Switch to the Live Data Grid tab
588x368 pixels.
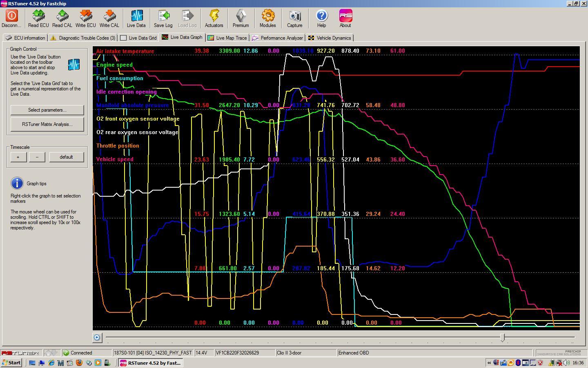coord(138,38)
